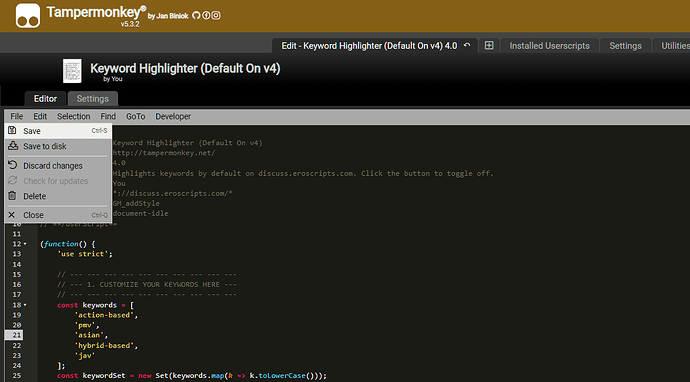Open the GoTo menu
The width and height of the screenshot is (690, 382).
tap(136, 116)
